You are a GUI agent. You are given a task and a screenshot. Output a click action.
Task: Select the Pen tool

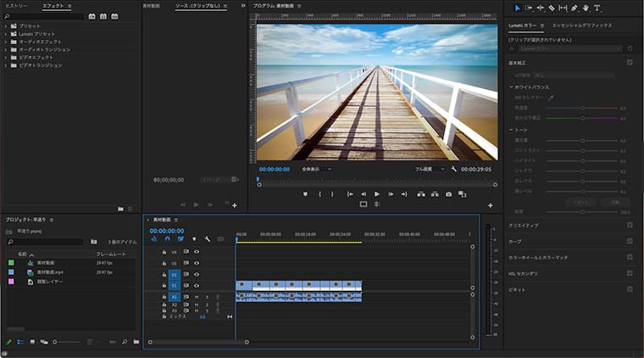575,8
